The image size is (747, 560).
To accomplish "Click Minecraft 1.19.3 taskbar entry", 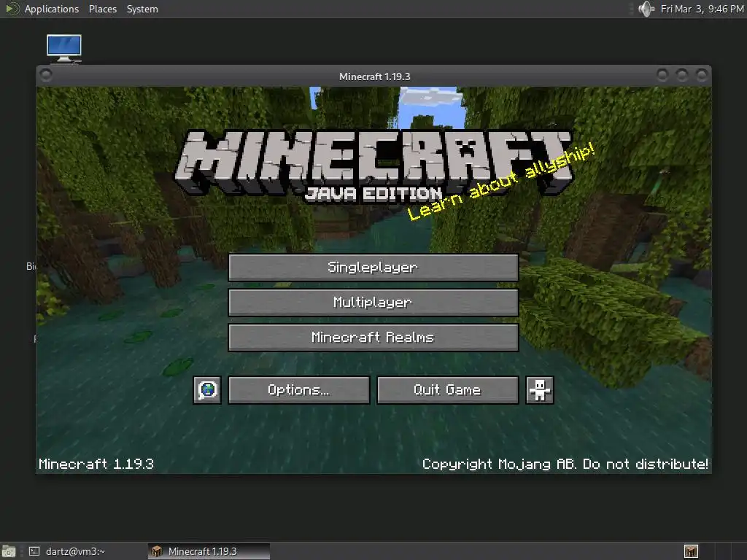I will pyautogui.click(x=209, y=551).
